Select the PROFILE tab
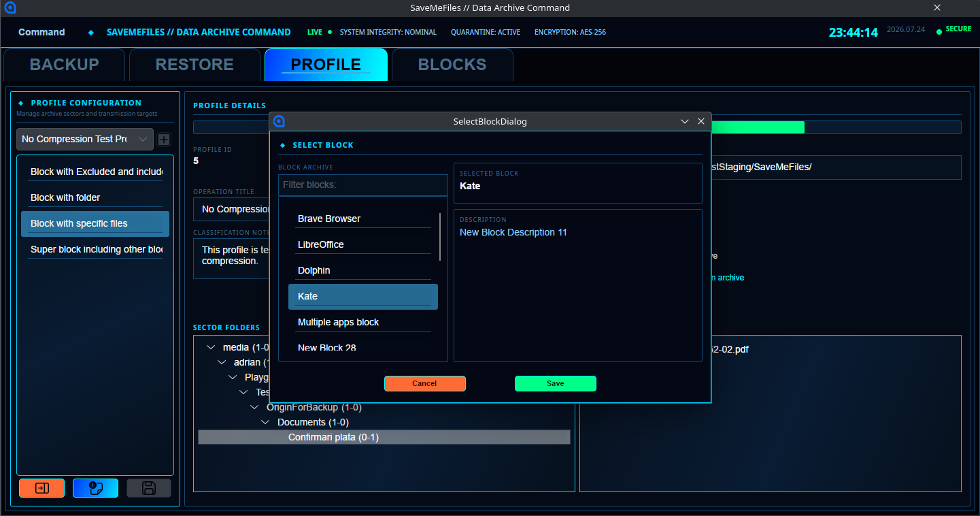 click(326, 65)
